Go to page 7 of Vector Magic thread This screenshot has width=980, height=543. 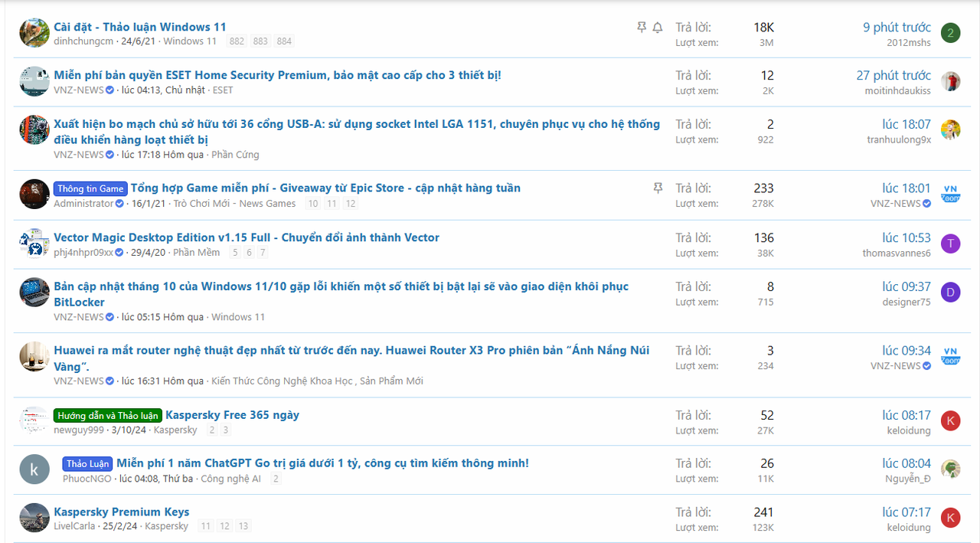coord(263,253)
